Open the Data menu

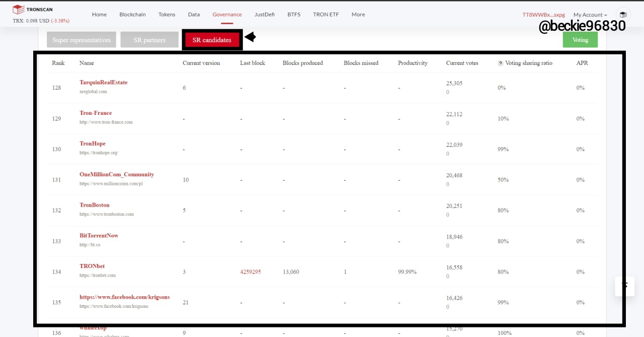click(194, 15)
